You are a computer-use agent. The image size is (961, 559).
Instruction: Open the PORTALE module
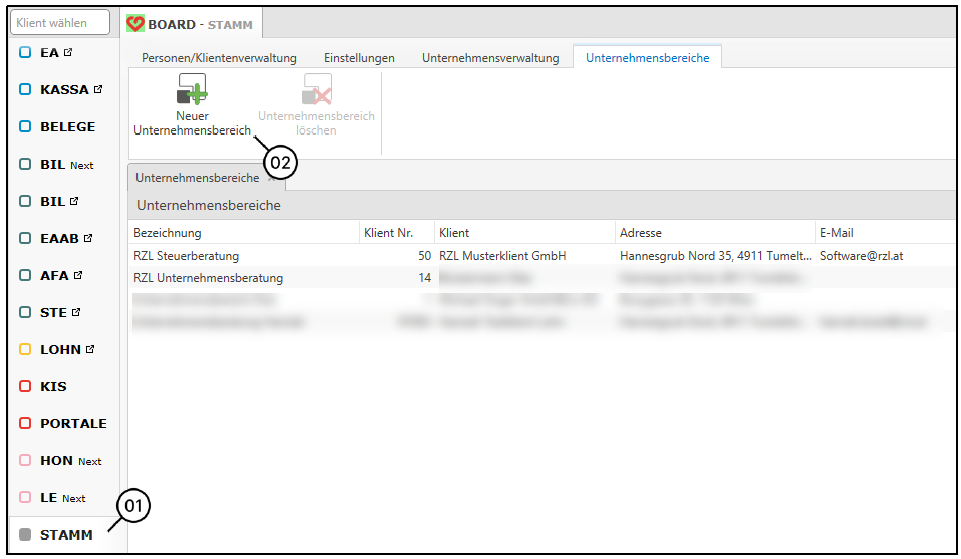click(x=72, y=423)
